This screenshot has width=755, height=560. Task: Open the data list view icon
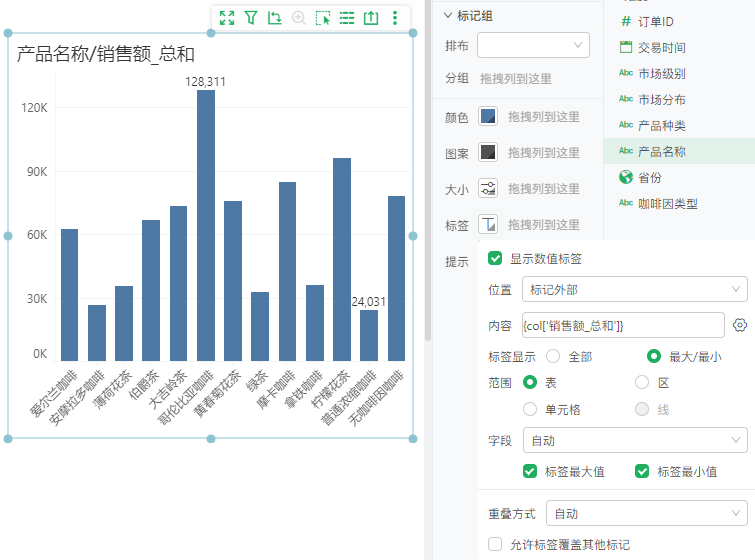point(347,18)
